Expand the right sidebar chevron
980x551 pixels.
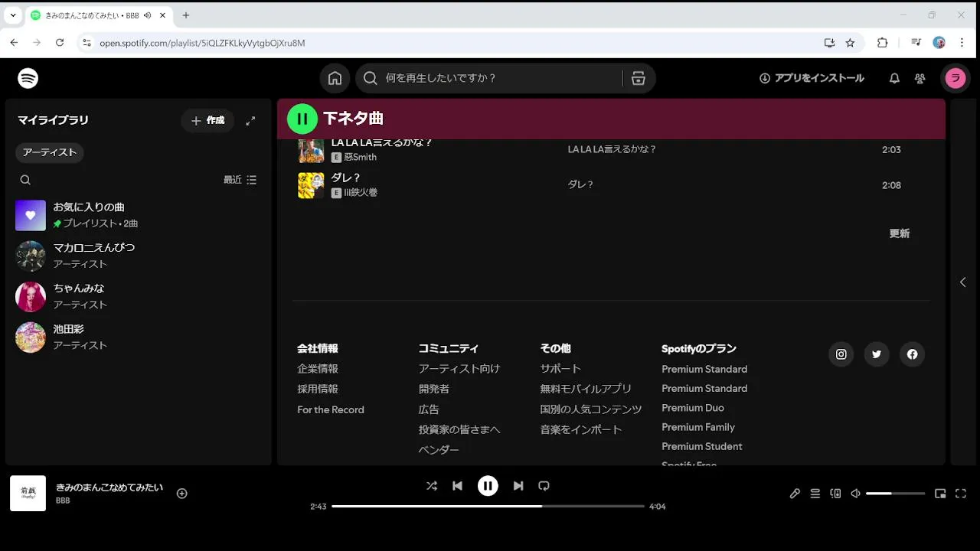point(963,282)
